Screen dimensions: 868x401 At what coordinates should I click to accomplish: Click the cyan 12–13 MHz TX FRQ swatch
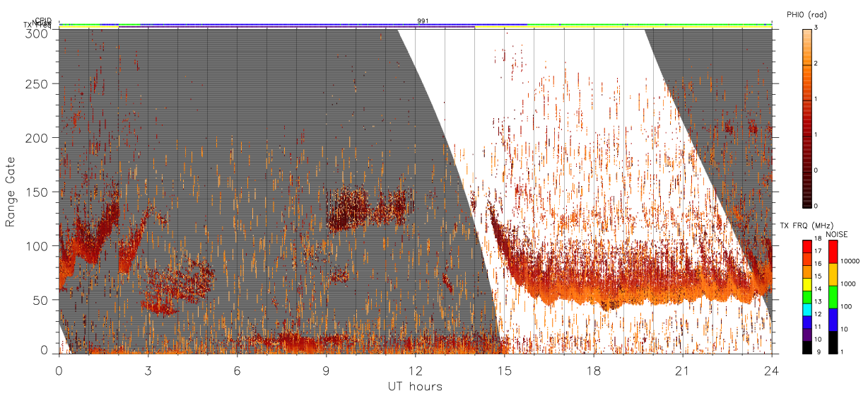click(807, 308)
